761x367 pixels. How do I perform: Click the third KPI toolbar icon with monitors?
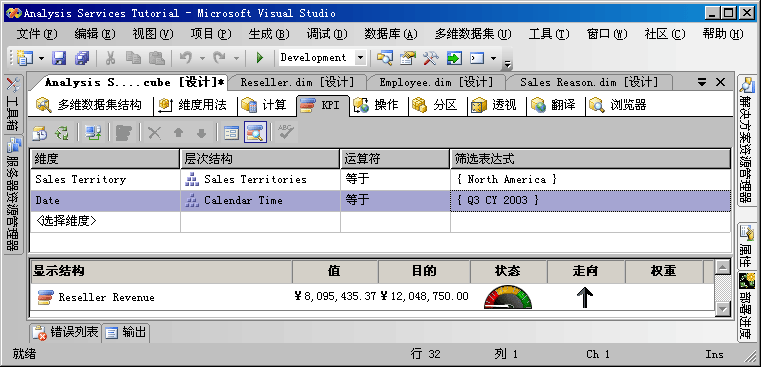point(93,133)
